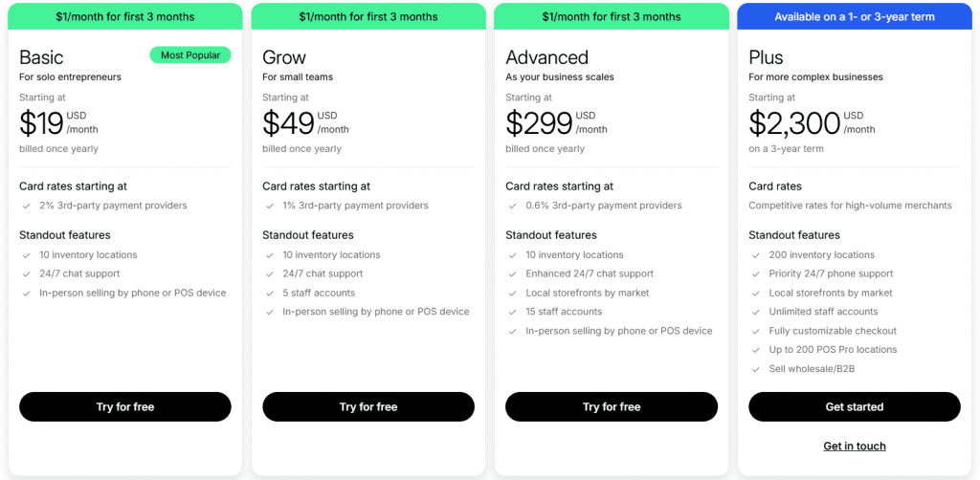Click the blue 1- or 3-year term banner
The image size is (980, 480).
(854, 16)
